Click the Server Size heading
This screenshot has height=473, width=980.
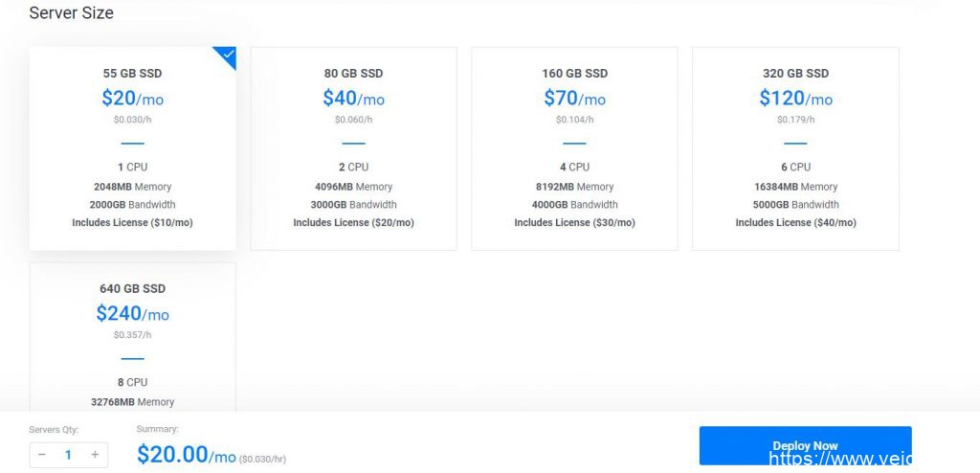pyautogui.click(x=71, y=13)
